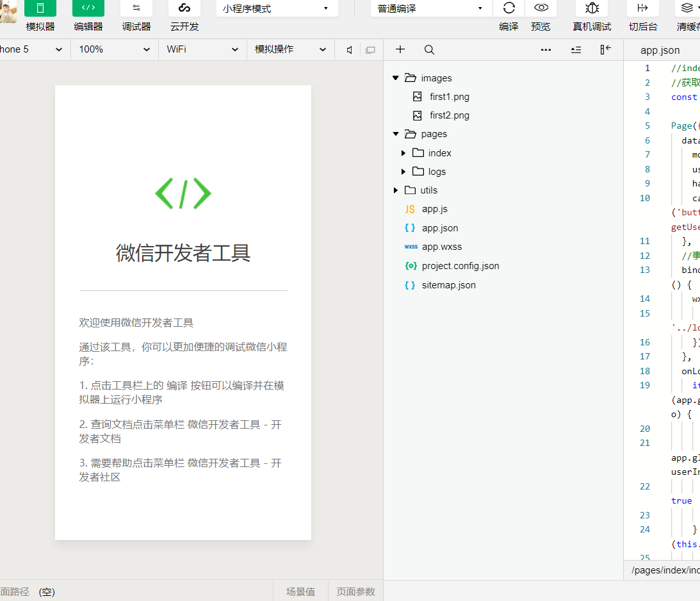The height and width of the screenshot is (601, 700).
Task: Open first1.png in the file tree
Action: click(449, 97)
